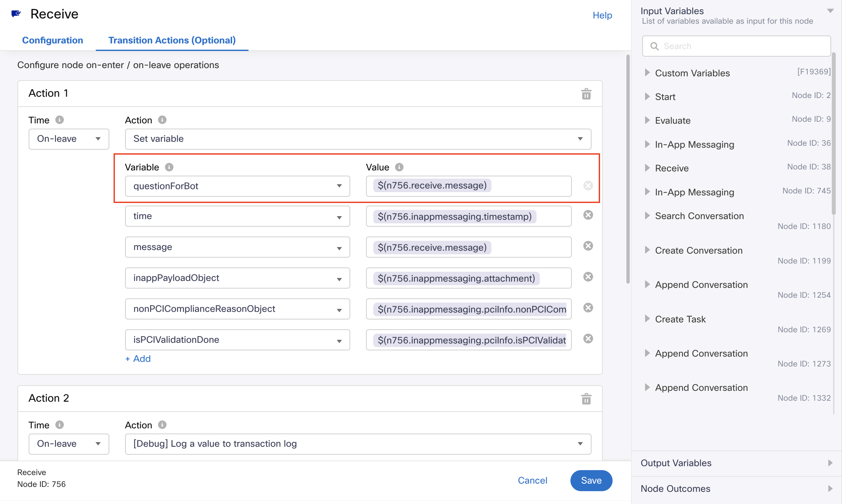Click the Time info icon in Action 1
Image resolution: width=842 pixels, height=504 pixels.
[60, 120]
